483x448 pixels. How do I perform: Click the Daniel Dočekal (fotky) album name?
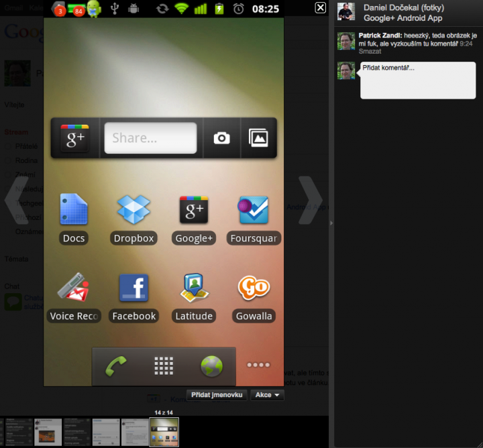(x=404, y=7)
